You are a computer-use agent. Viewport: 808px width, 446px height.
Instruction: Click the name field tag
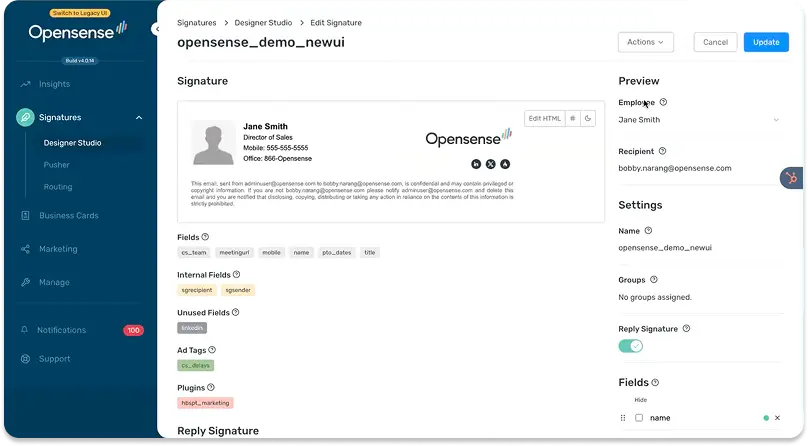[301, 252]
